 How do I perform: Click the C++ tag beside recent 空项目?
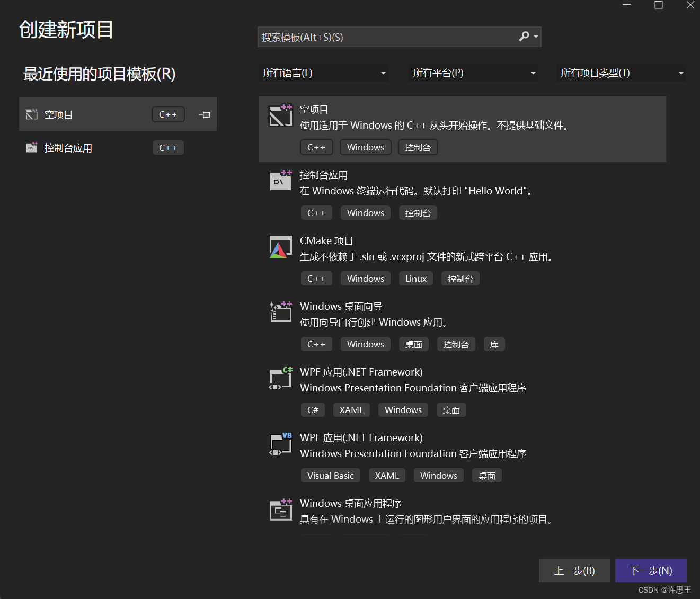[x=168, y=114]
